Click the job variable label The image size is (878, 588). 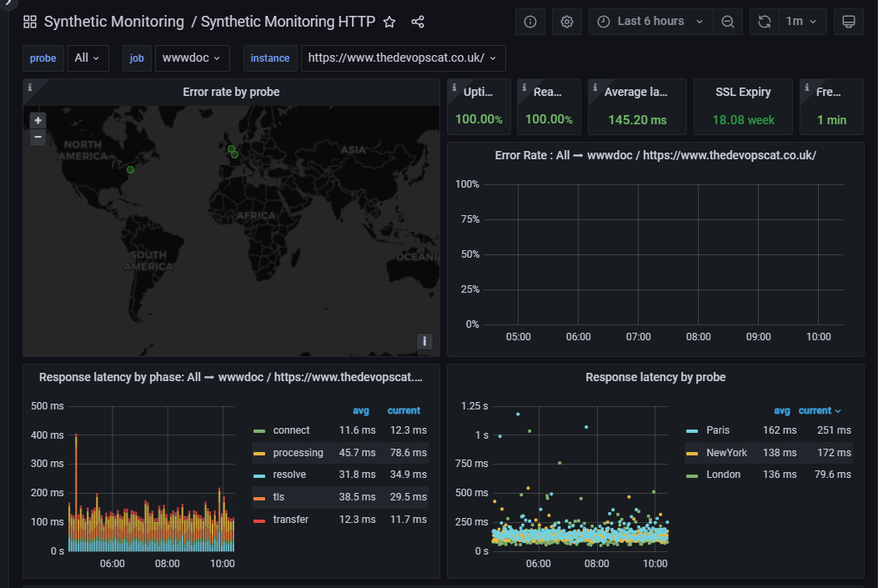pyautogui.click(x=137, y=58)
